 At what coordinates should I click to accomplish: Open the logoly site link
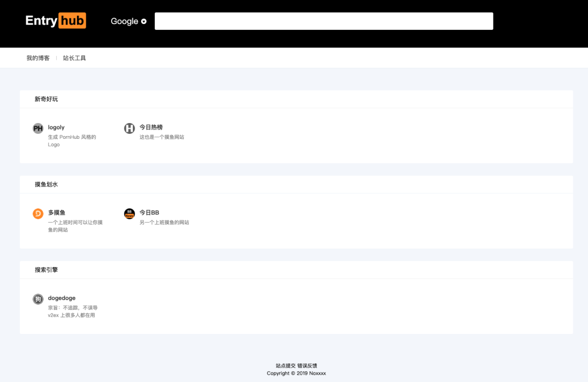coord(56,127)
